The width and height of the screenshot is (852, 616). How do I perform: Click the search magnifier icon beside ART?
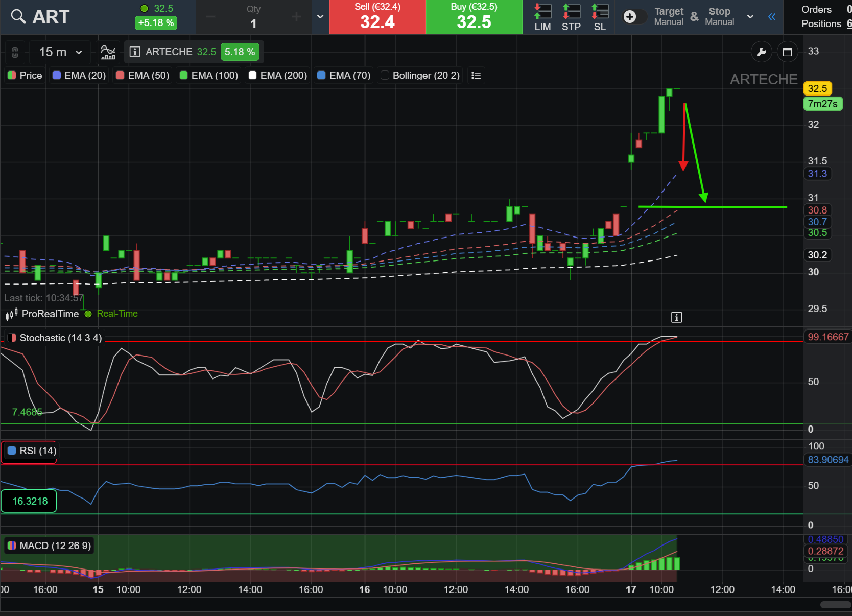18,17
